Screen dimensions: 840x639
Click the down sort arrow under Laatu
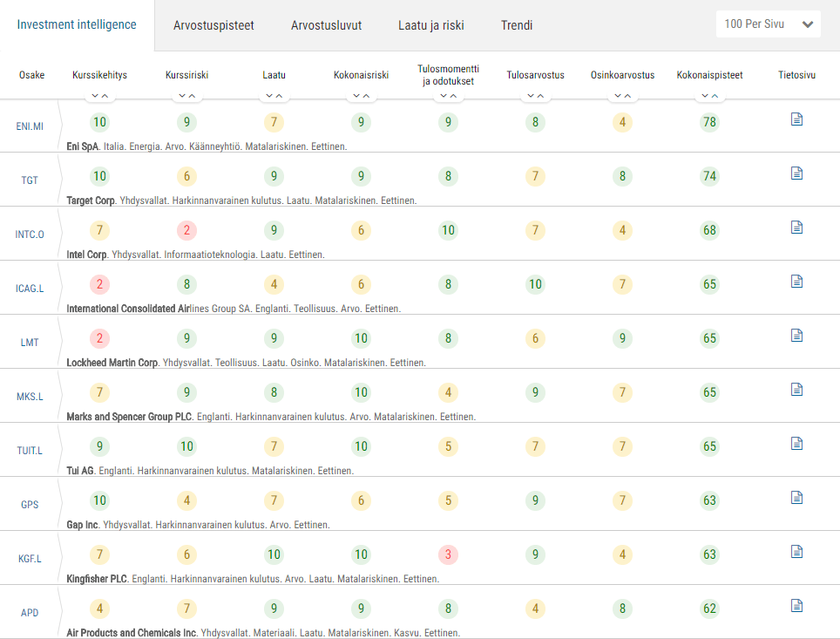coord(269,95)
